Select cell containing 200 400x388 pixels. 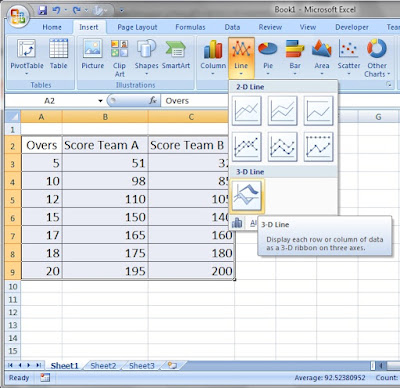click(x=192, y=271)
